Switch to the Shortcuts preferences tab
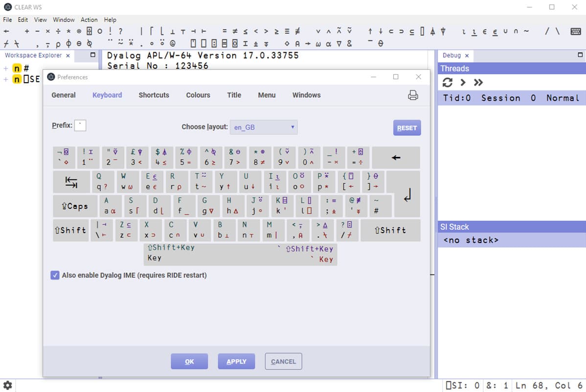The height and width of the screenshot is (392, 586). click(x=154, y=95)
